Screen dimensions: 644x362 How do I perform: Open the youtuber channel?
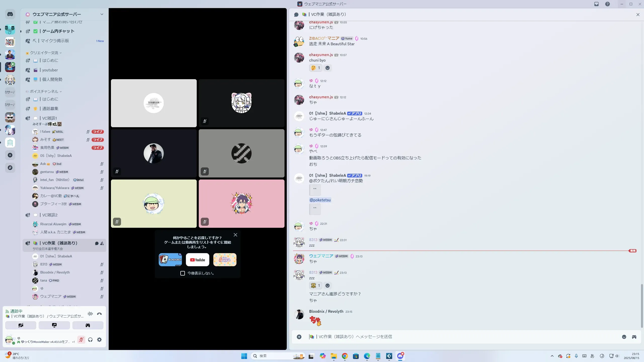(50, 70)
